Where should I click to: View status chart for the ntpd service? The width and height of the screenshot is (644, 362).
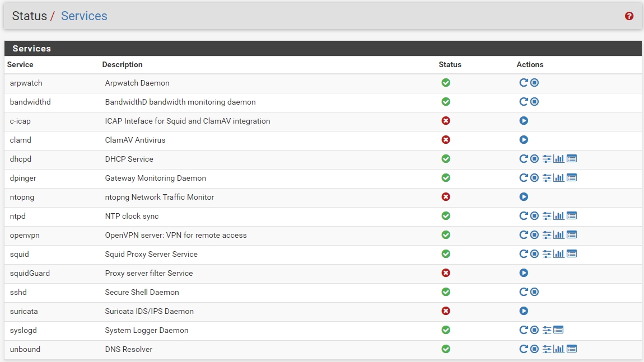558,216
